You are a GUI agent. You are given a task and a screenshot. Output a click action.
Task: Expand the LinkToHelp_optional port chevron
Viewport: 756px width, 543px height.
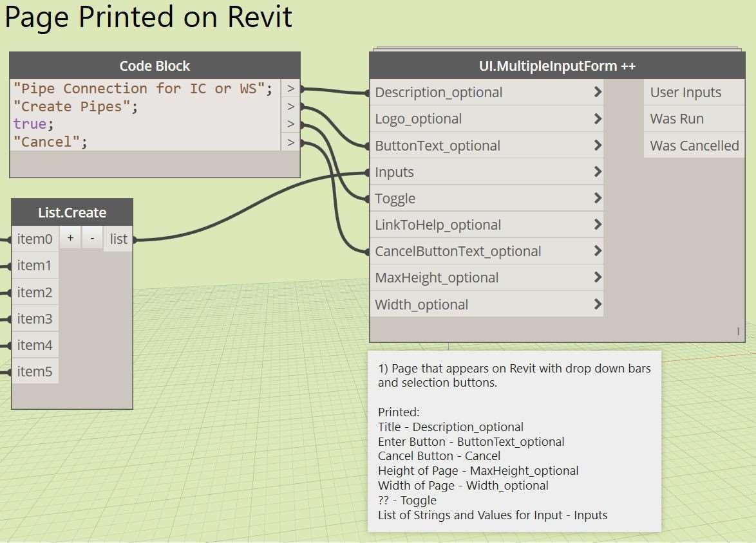[x=598, y=225]
